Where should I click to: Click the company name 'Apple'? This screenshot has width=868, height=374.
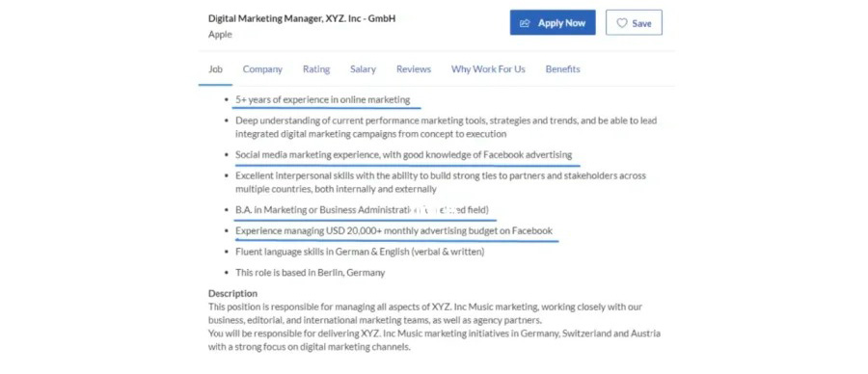[220, 35]
